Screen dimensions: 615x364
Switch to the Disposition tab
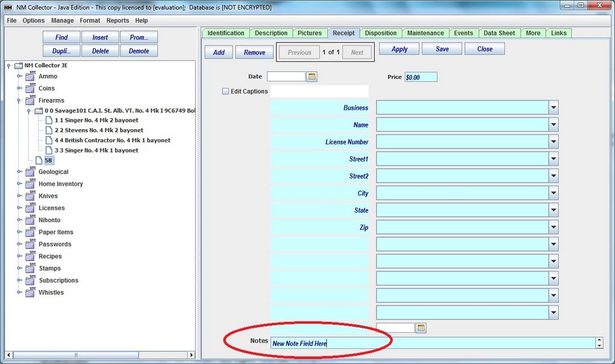381,33
